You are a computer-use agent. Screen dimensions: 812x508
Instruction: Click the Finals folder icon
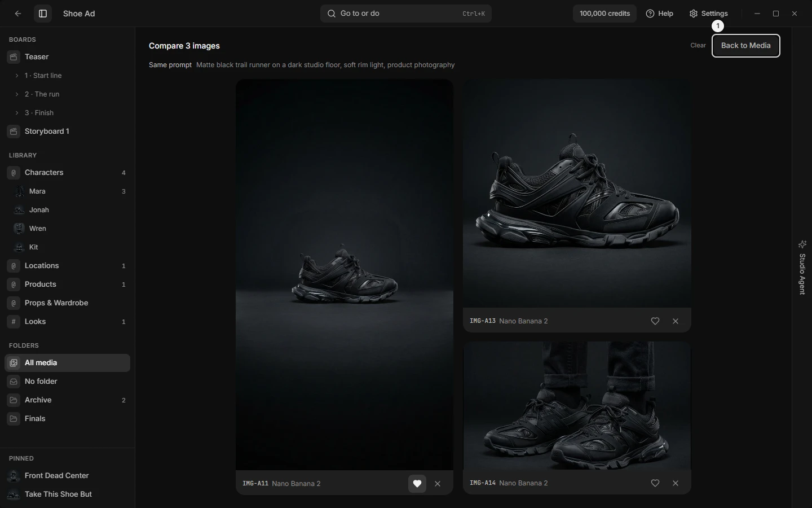point(14,419)
